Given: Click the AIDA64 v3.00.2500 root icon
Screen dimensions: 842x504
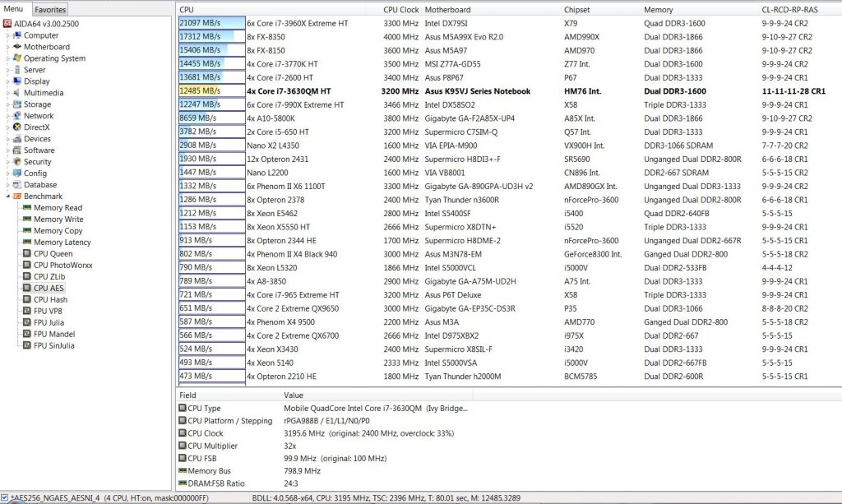Looking at the screenshot, I should [7, 24].
